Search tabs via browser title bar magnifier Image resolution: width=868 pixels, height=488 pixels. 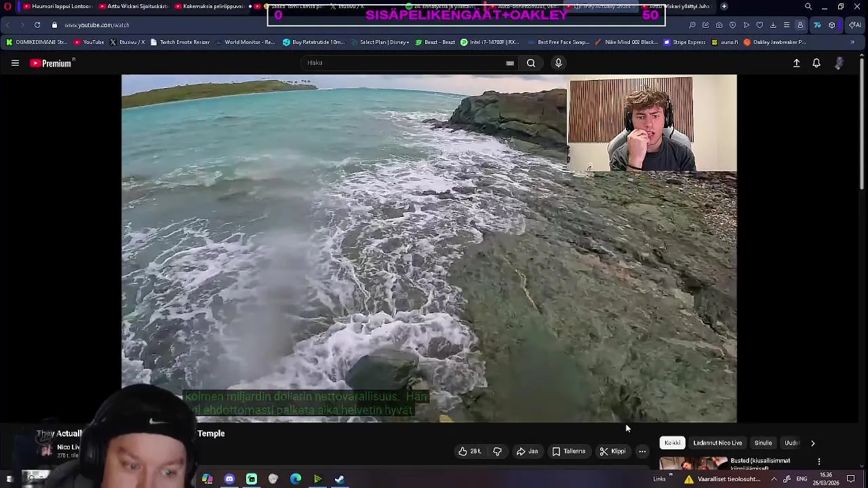coord(808,6)
